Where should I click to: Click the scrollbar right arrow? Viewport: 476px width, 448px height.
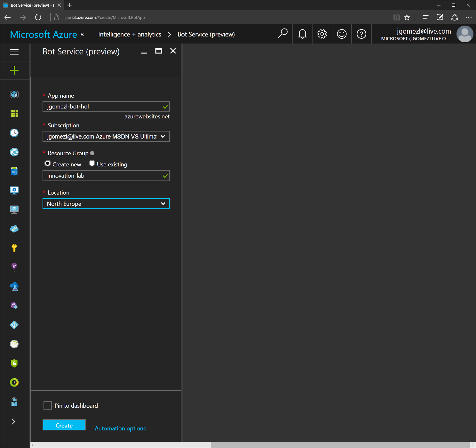tap(472, 445)
